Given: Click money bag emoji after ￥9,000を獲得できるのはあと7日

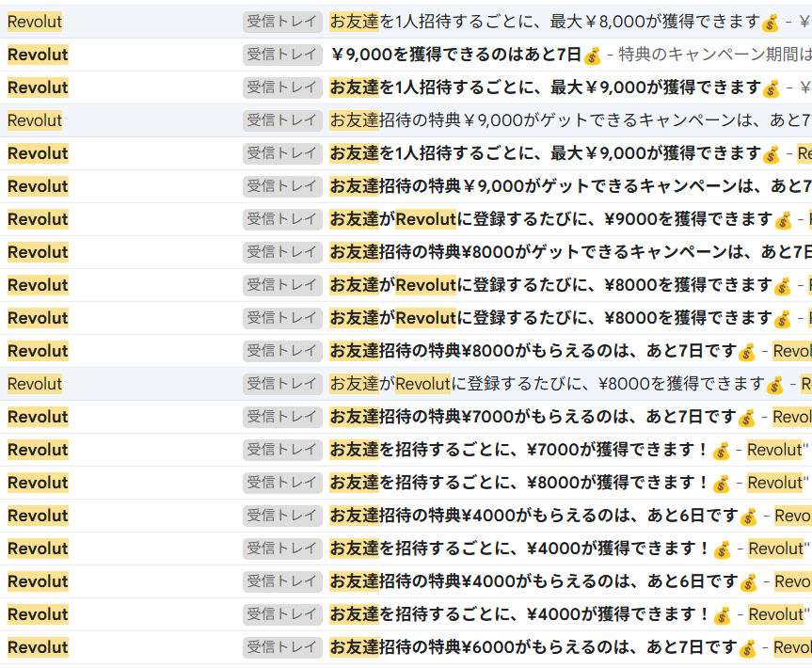Looking at the screenshot, I should pyautogui.click(x=592, y=56).
